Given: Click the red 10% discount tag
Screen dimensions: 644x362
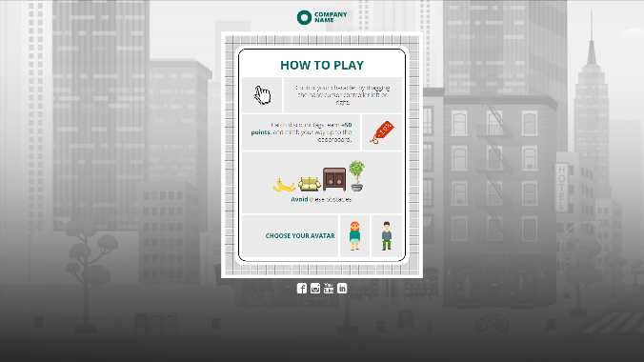Looking at the screenshot, I should (382, 132).
